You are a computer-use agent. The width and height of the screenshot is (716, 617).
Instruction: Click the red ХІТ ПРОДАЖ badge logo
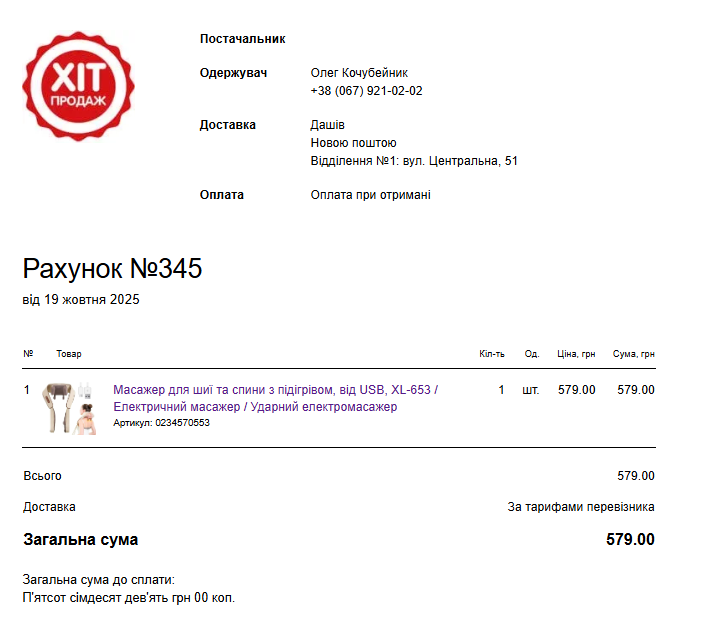pyautogui.click(x=77, y=85)
